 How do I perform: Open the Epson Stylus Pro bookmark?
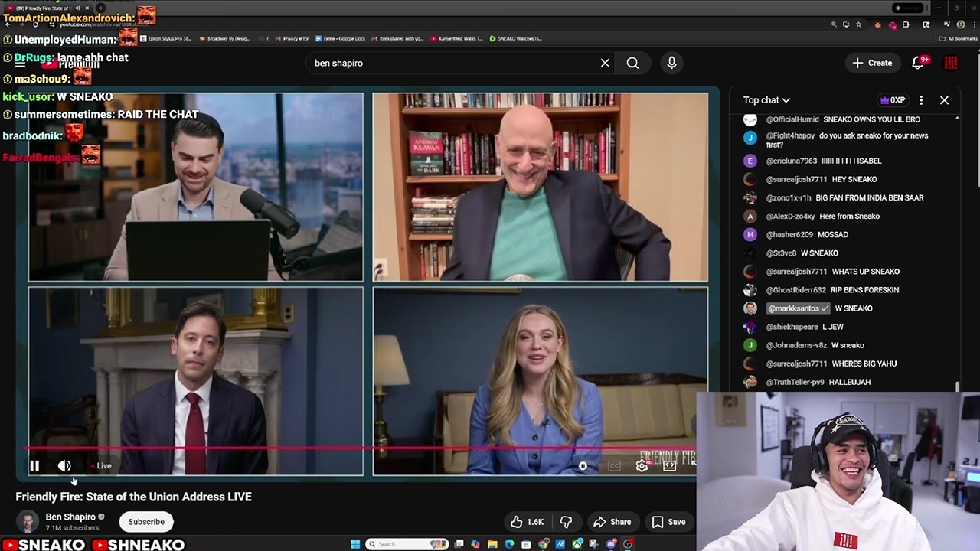point(165,38)
